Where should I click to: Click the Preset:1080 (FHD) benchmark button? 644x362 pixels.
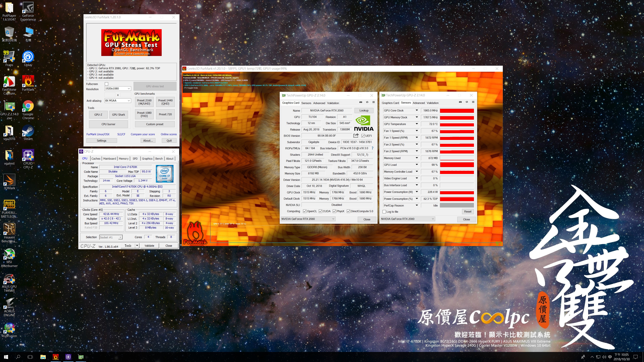pos(144,114)
